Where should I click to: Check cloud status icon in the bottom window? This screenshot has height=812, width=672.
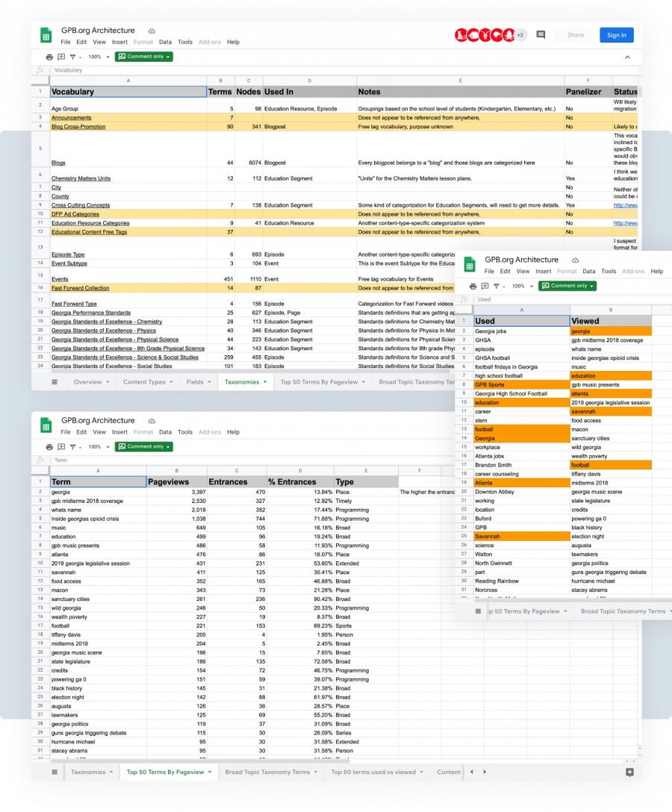(152, 421)
